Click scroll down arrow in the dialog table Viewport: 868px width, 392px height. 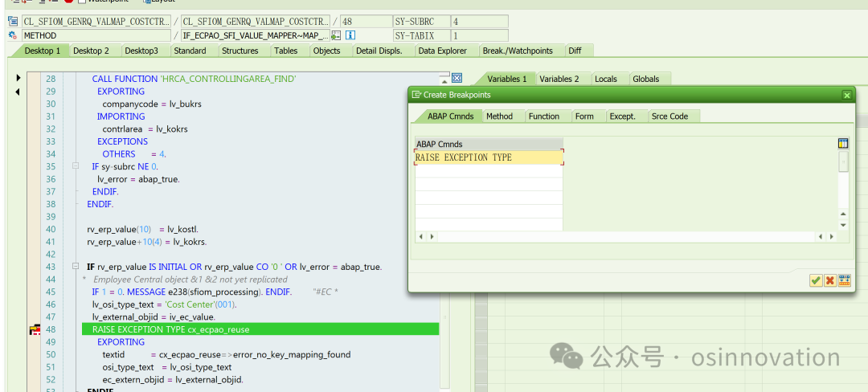[x=843, y=225]
